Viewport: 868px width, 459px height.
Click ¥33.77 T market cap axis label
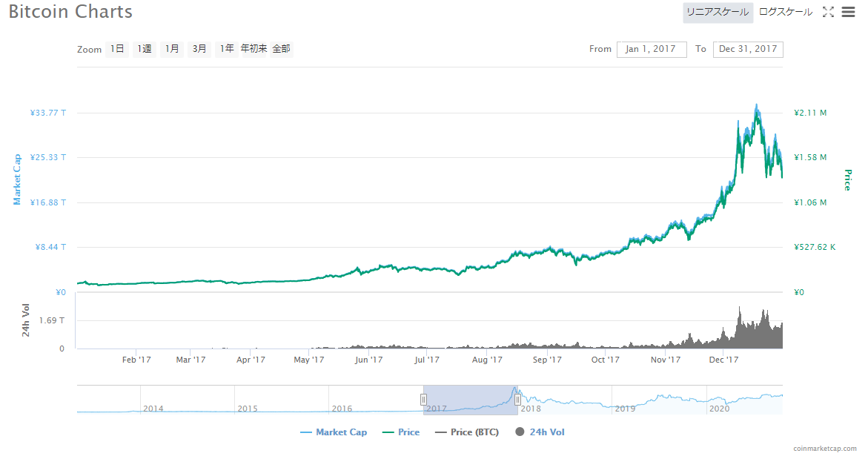pos(48,113)
